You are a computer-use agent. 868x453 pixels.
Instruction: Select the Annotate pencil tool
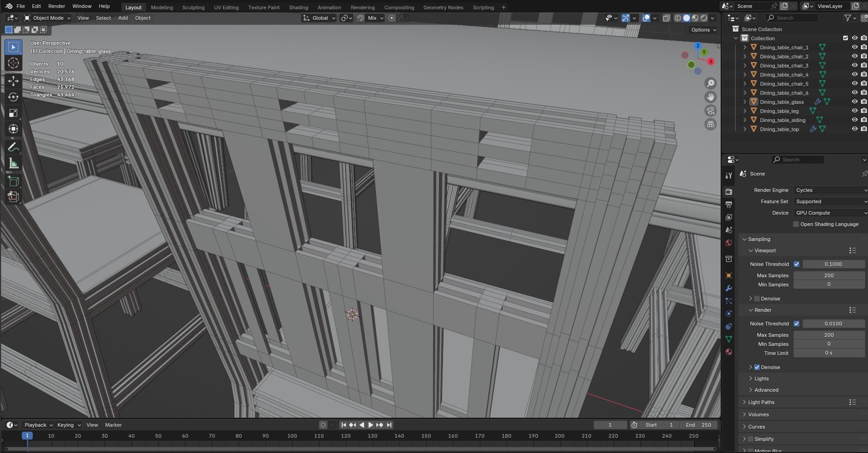(x=13, y=147)
